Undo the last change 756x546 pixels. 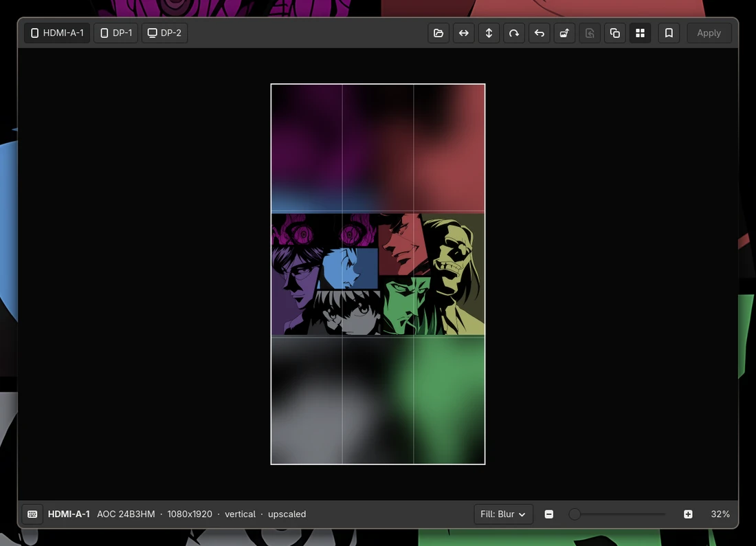[539, 33]
